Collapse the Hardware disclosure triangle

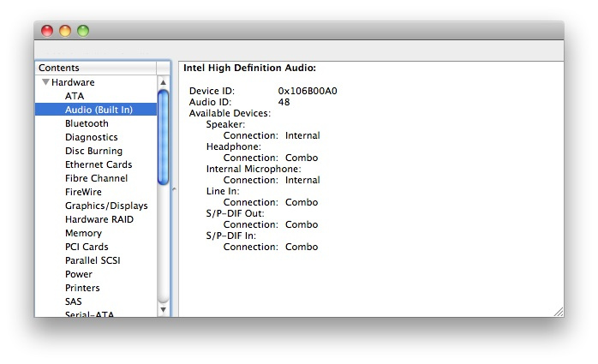pyautogui.click(x=45, y=82)
